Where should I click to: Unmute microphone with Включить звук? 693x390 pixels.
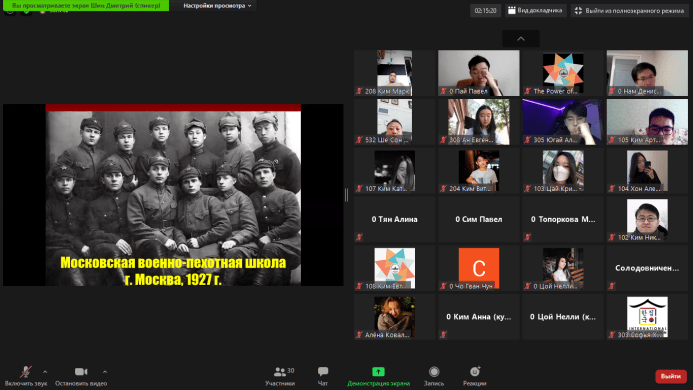pos(26,376)
